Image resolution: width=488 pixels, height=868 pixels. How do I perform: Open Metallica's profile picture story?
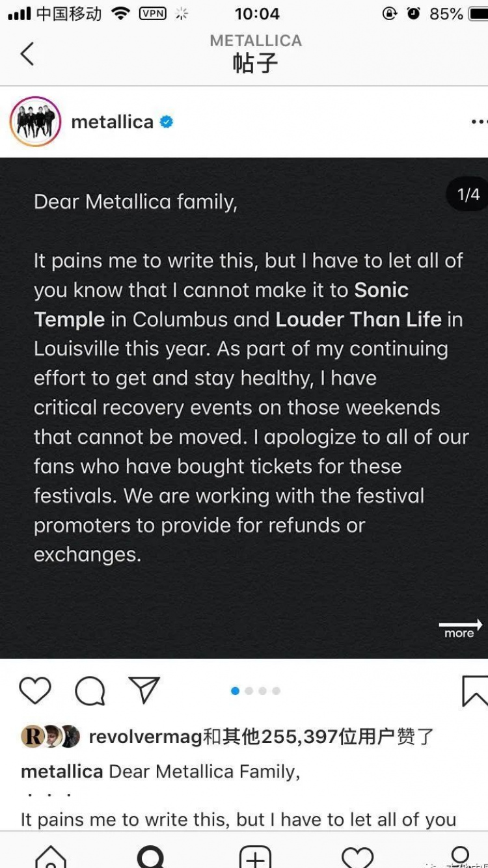tap(35, 122)
